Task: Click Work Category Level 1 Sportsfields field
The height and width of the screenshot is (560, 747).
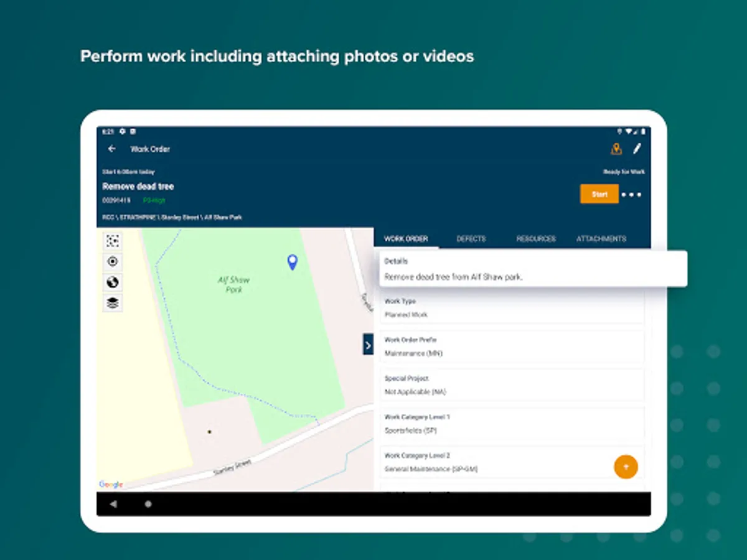Action: pyautogui.click(x=512, y=424)
